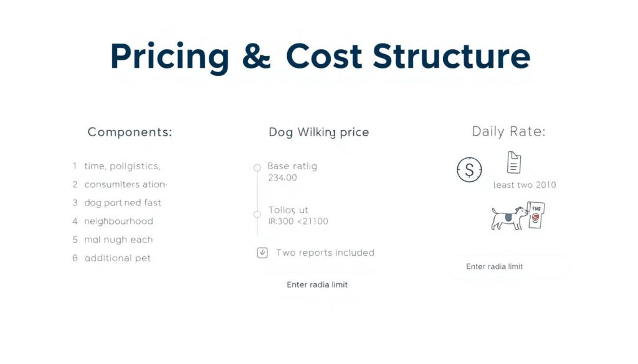Select list item 5 mal nugh each
The image size is (638, 364).
[x=118, y=240]
